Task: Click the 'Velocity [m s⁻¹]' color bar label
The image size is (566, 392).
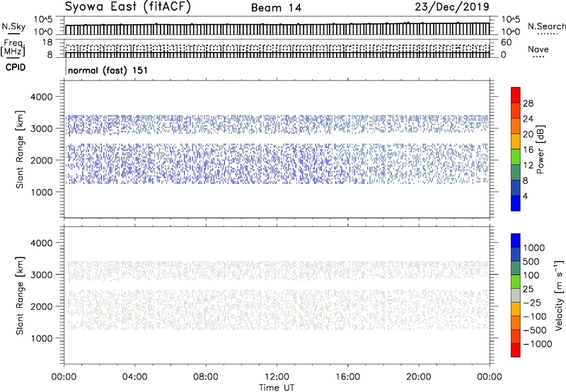Action: coord(559,295)
